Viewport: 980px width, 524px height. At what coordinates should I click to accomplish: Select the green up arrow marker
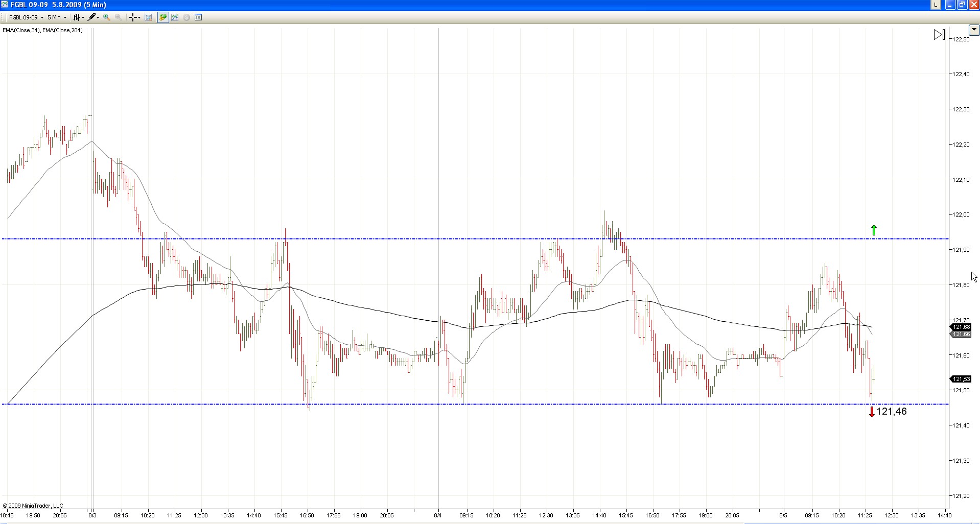click(874, 230)
